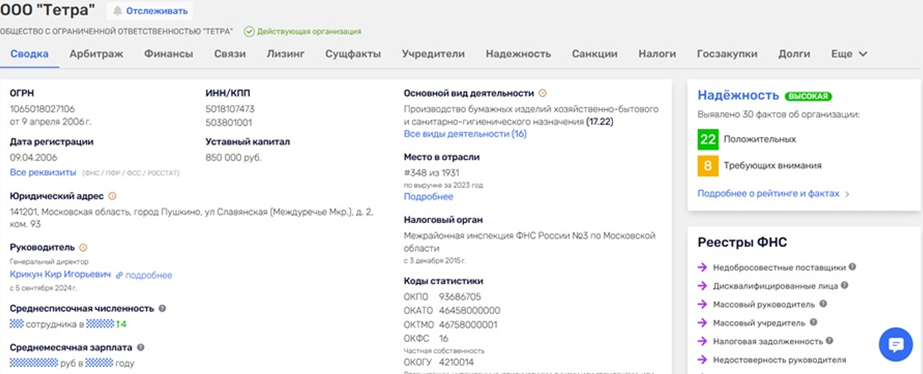Click the #348 из 1931 ranking text

tap(431, 173)
